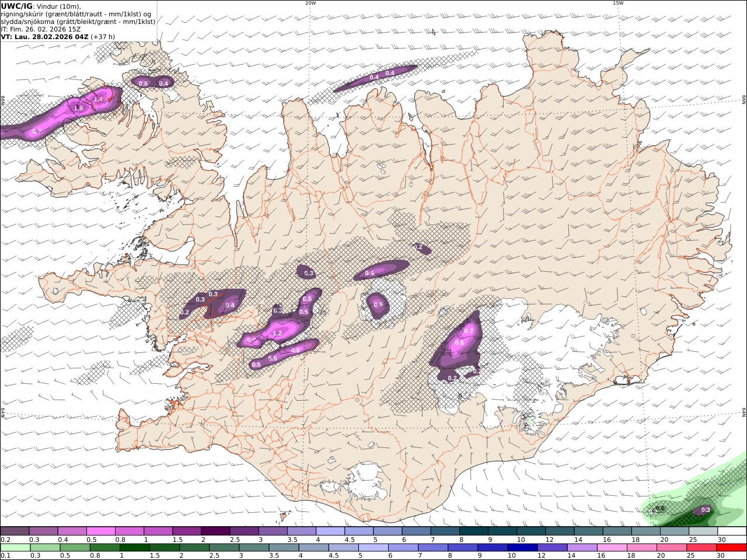Pick the deep blue 10 swatch, lower scale

pyautogui.click(x=522, y=547)
